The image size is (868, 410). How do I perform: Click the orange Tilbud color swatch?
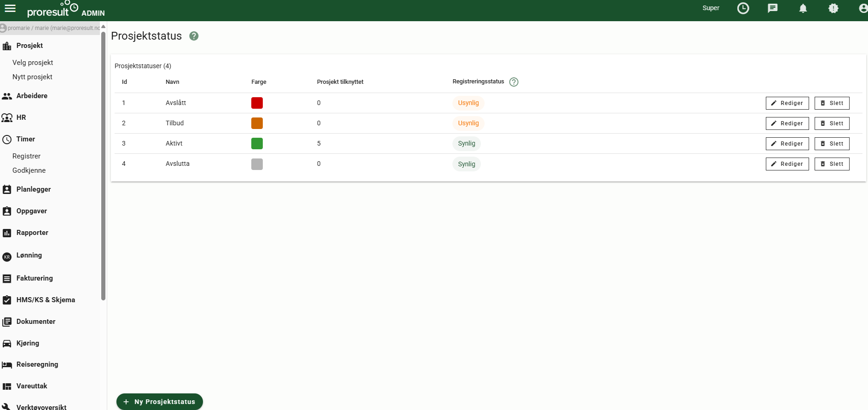pyautogui.click(x=257, y=123)
